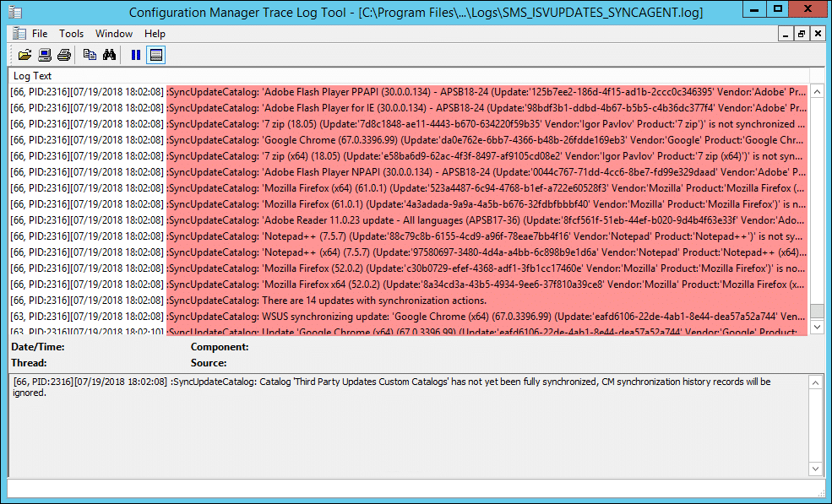Select the Google Chrome (67.0.3396.99) da0e762e row
The height and width of the screenshot is (504, 832).
pyautogui.click(x=408, y=140)
